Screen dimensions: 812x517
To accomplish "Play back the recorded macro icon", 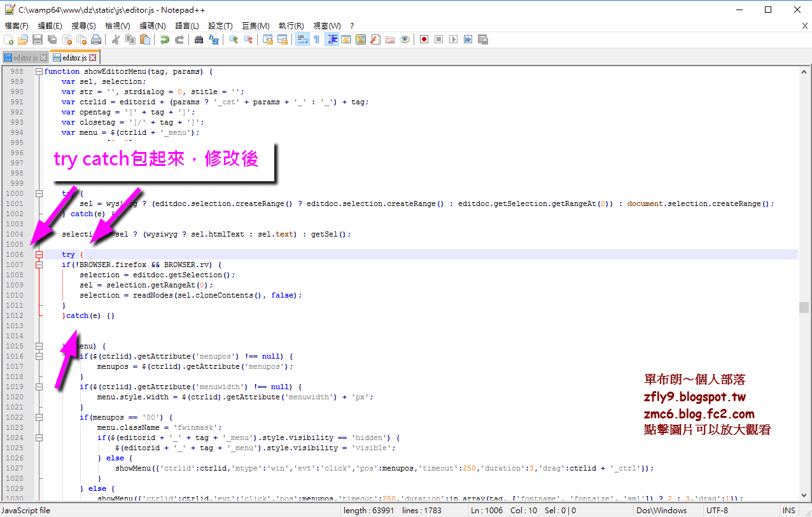I will 454,39.
